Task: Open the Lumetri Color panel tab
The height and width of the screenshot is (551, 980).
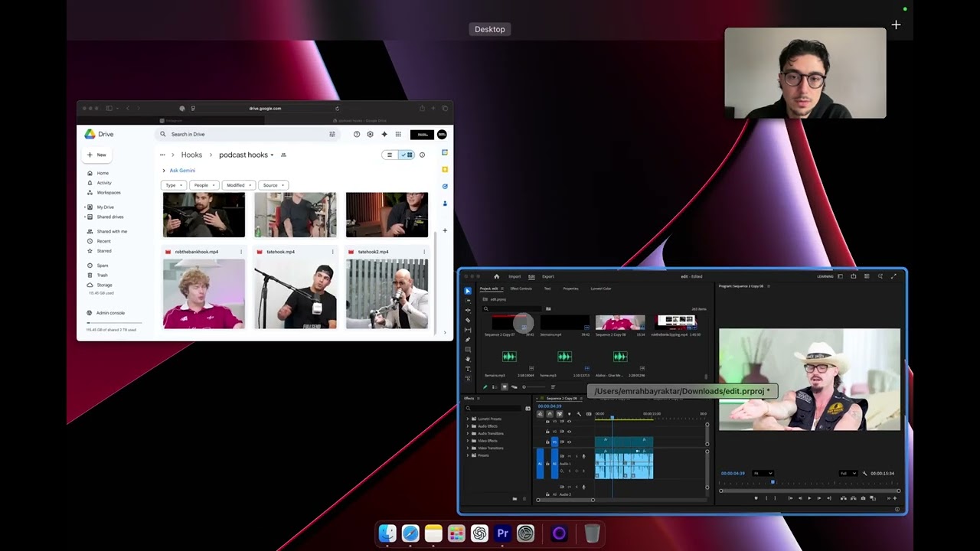Action: pos(601,289)
